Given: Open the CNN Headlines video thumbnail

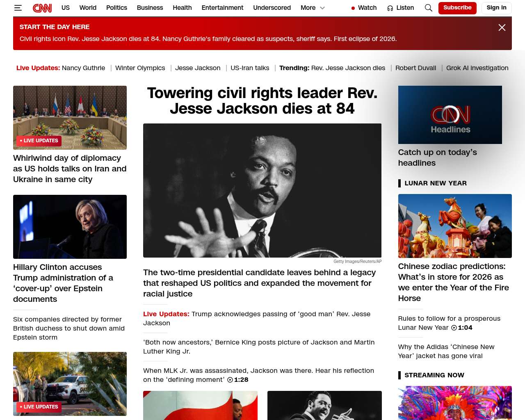Looking at the screenshot, I should click(x=450, y=115).
